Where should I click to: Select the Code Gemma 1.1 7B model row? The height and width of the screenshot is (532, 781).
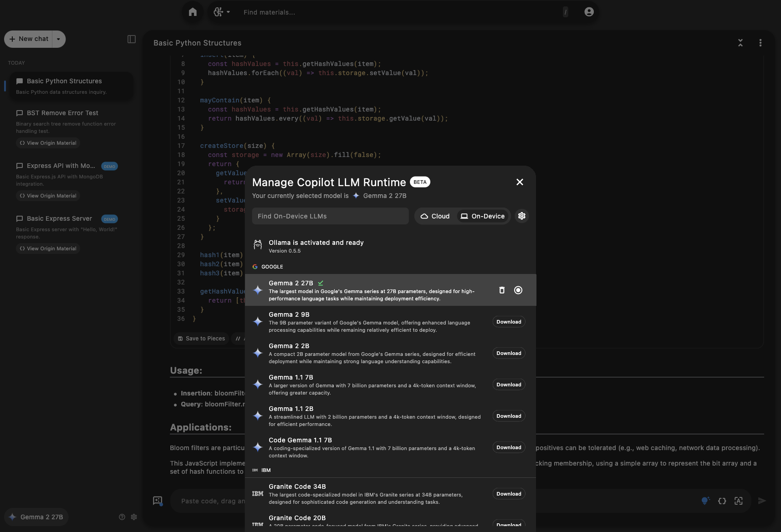(x=390, y=447)
